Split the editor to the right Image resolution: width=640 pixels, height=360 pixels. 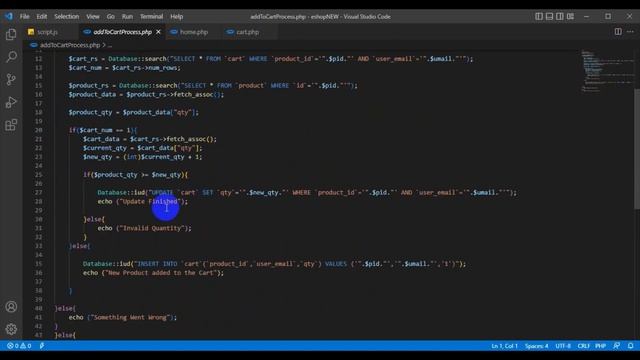[618, 32]
